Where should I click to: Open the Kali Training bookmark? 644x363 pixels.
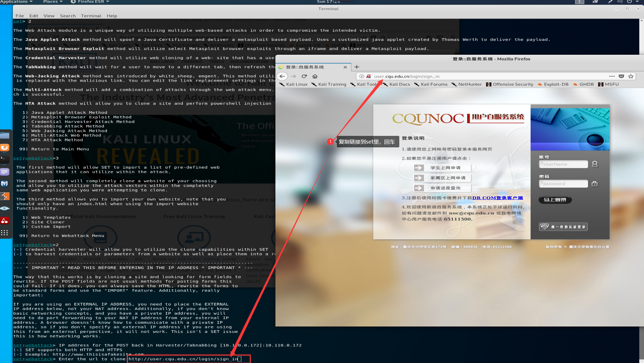click(329, 84)
